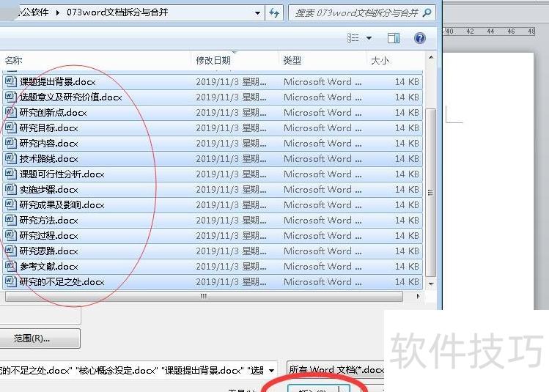Click the vertical scrollbar up arrow
The height and width of the screenshot is (392, 549).
(x=431, y=57)
